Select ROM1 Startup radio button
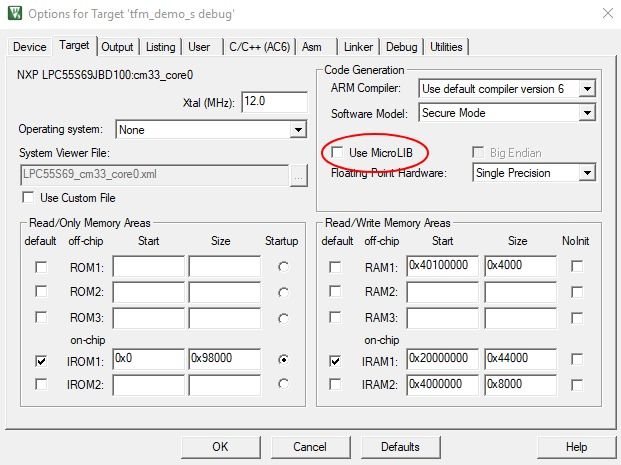621x465 pixels. 283,267
